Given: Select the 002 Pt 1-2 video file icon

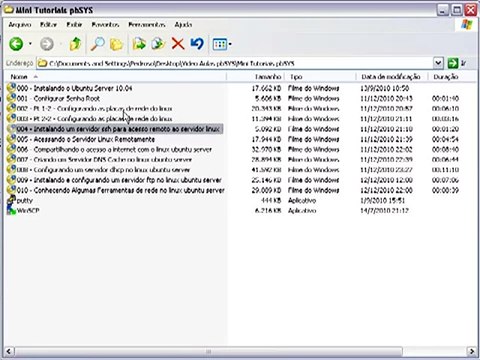Looking at the screenshot, I should point(11,108).
